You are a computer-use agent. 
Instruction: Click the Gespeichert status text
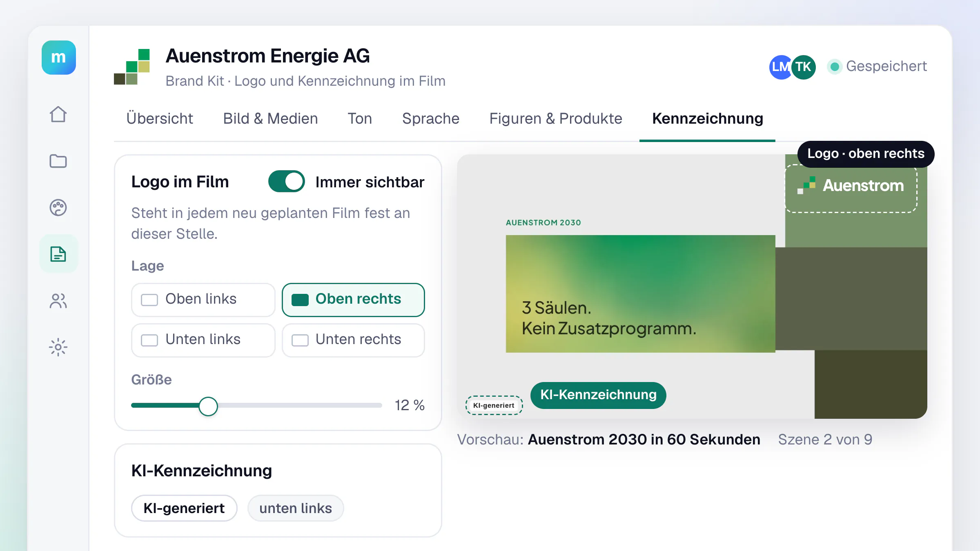click(x=886, y=66)
